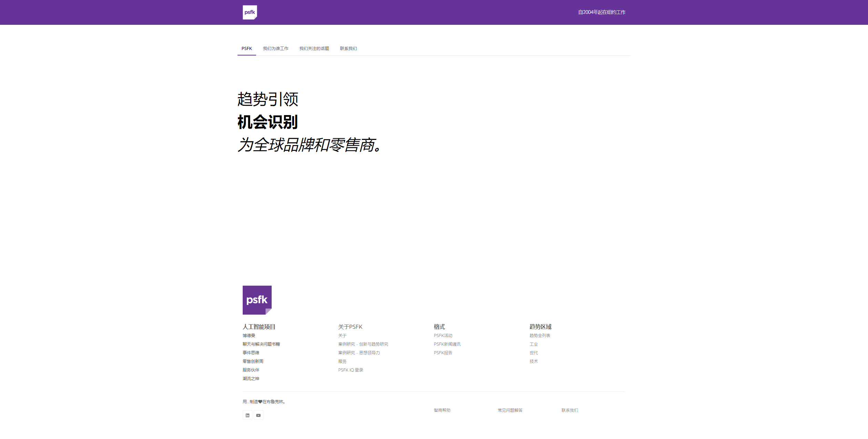Open the 零售创新周 link
The width and height of the screenshot is (868, 439).
[252, 361]
